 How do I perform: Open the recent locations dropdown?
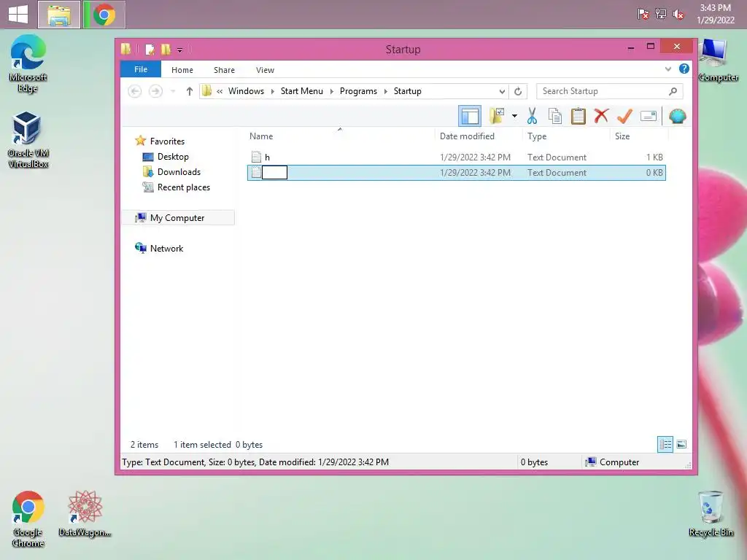pos(173,91)
